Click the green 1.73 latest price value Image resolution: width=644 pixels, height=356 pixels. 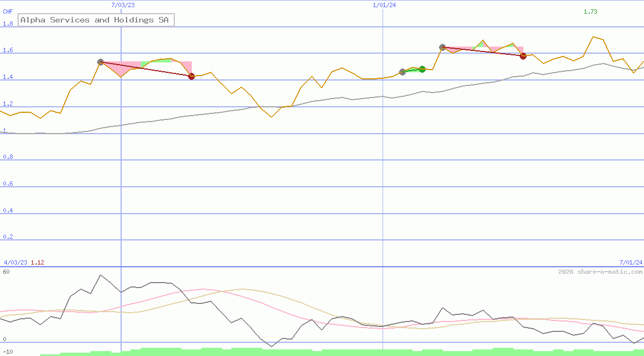pos(590,12)
